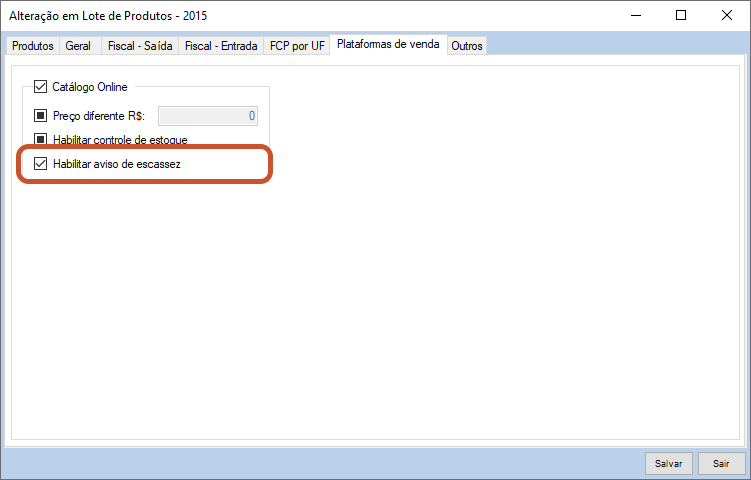This screenshot has height=480, width=751.
Task: Toggle Habilitar controle de estoque checkbox
Action: 40,139
